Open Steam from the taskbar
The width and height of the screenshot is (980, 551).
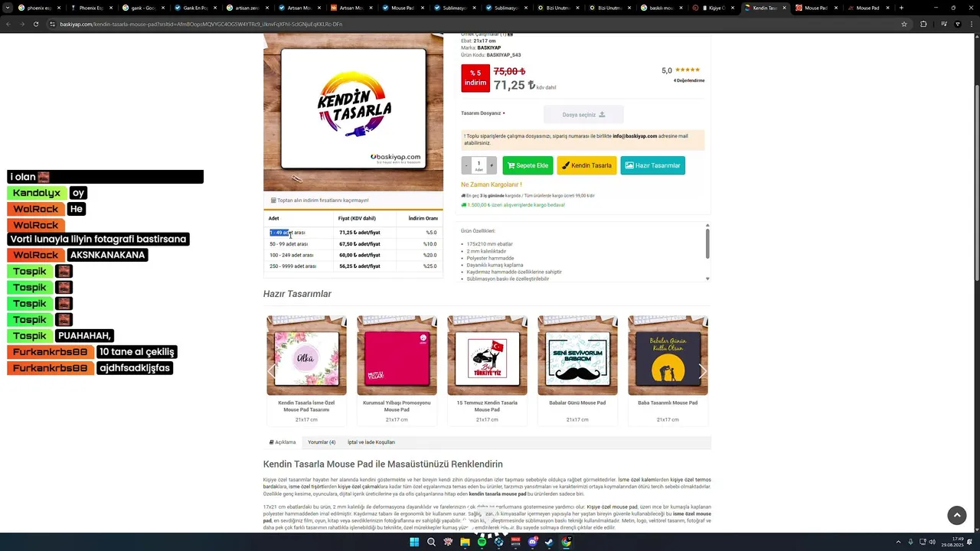tap(549, 542)
